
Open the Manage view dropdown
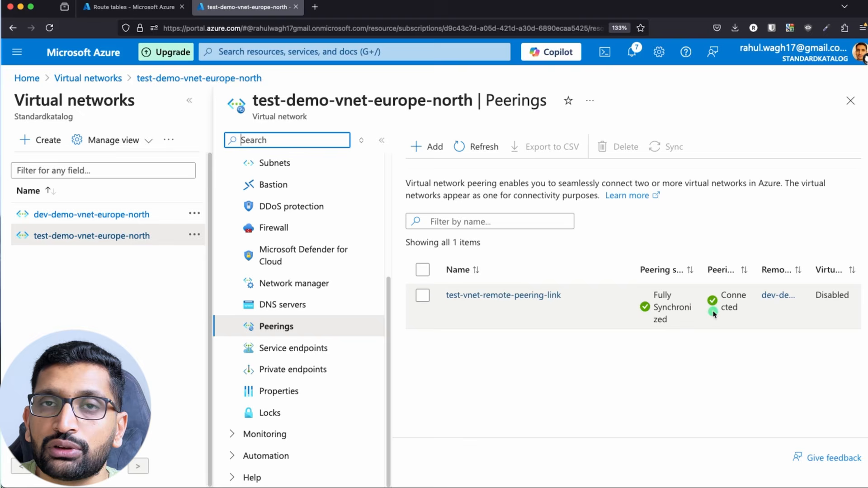tap(112, 140)
